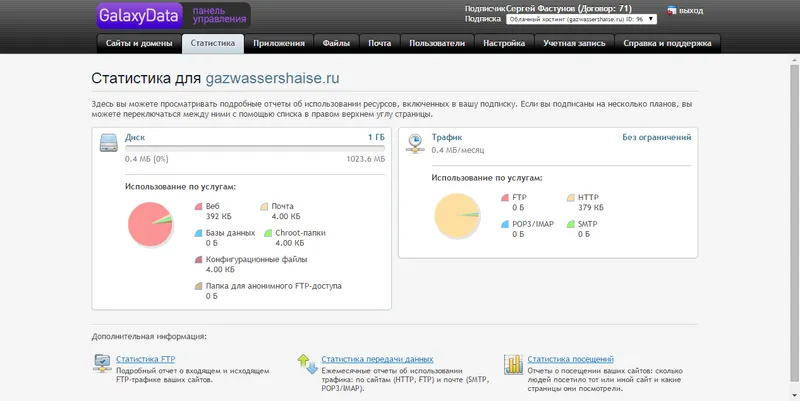Go to the Файлы tab
800x401 pixels.
tap(336, 43)
